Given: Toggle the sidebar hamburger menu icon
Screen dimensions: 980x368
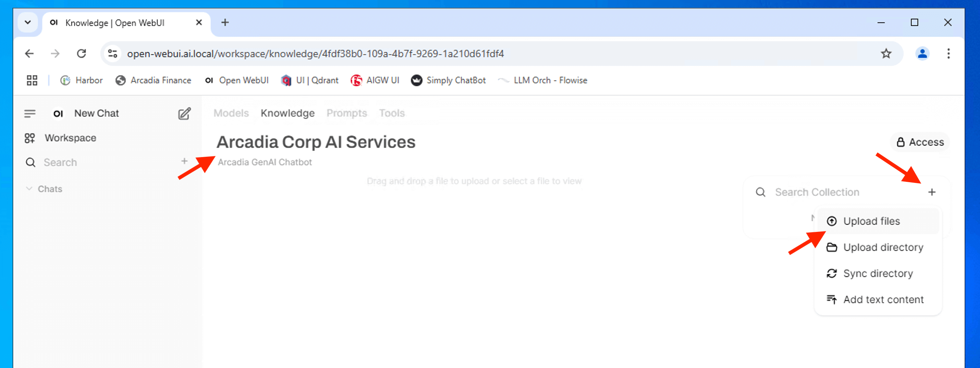Looking at the screenshot, I should pyautogui.click(x=30, y=113).
